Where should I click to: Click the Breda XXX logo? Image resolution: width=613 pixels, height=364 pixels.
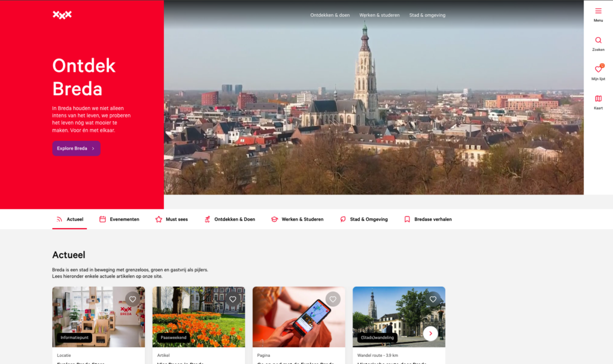(x=62, y=15)
